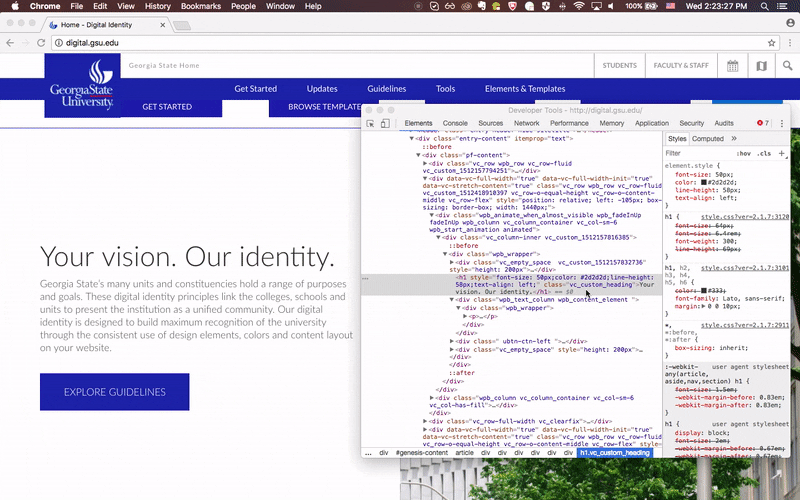Open the Wi-Fi status menu
This screenshot has width=800, height=500.
pos(579,6)
